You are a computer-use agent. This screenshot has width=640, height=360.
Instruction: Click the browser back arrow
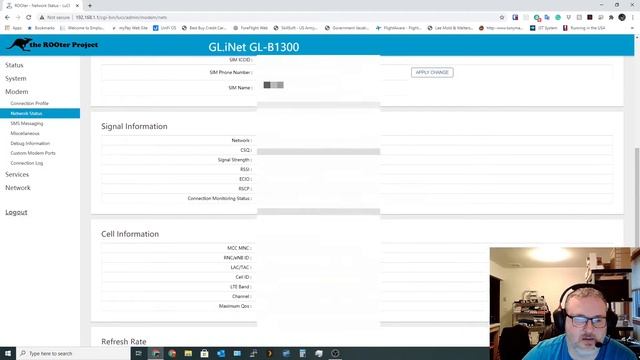tap(7, 18)
